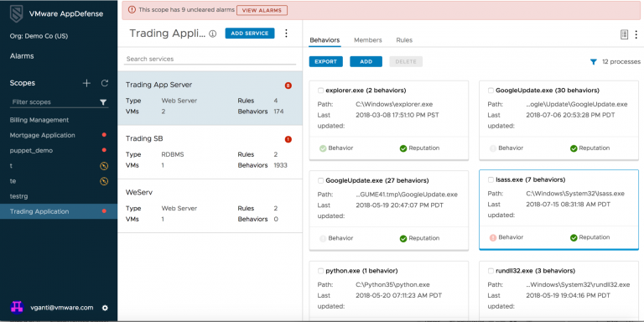Switch to the Rules tab
The height and width of the screenshot is (322, 644).
404,40
